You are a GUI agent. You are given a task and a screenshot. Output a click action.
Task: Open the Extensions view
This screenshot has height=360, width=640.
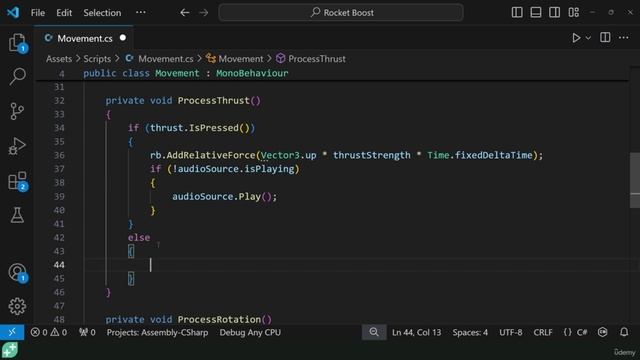tap(17, 180)
